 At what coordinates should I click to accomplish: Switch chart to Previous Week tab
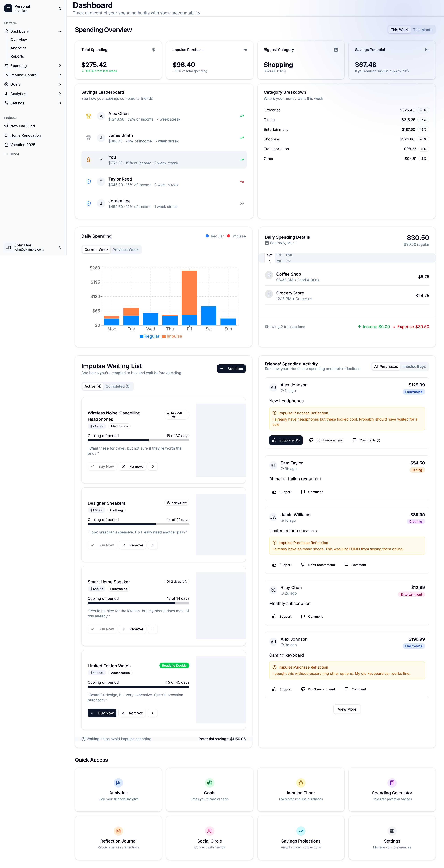pos(125,250)
